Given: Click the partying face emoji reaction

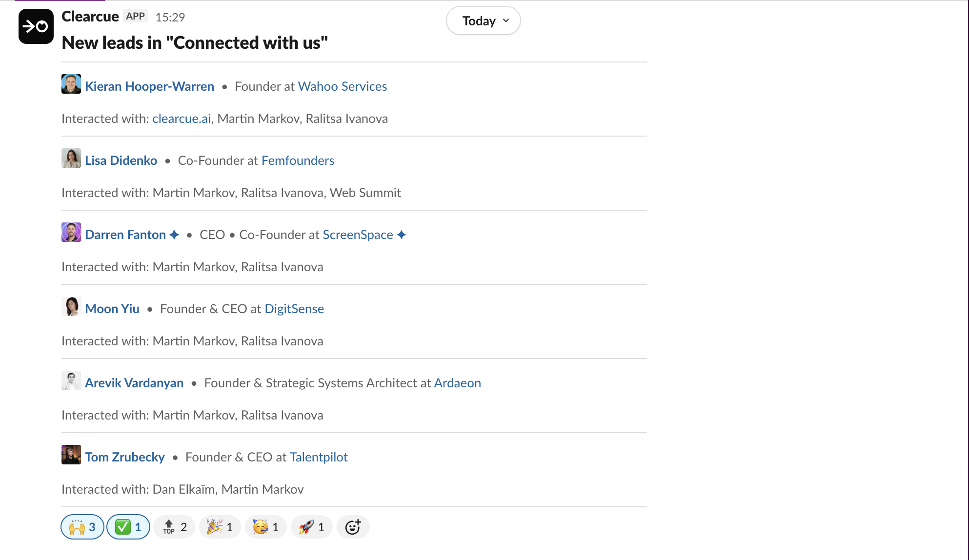Looking at the screenshot, I should (x=265, y=527).
